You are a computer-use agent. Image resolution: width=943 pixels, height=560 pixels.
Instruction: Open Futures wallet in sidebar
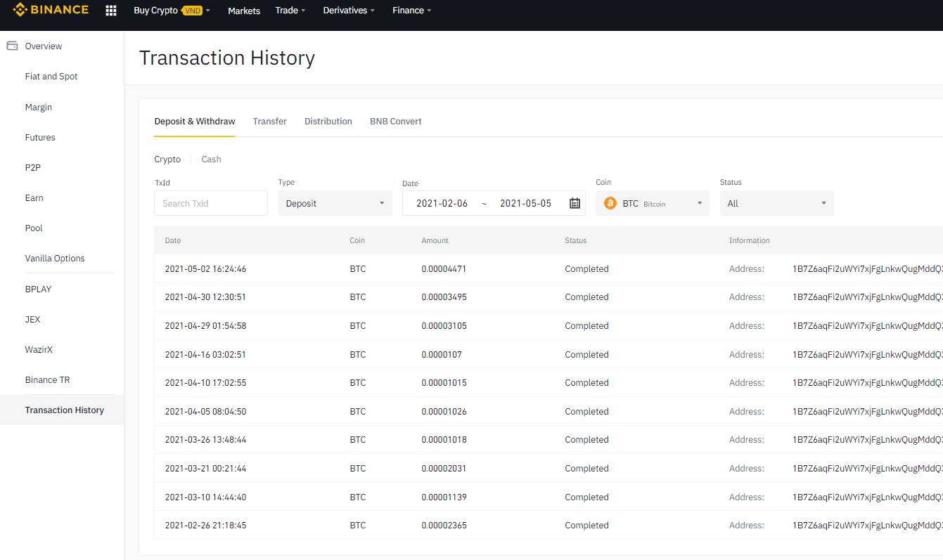click(x=40, y=138)
